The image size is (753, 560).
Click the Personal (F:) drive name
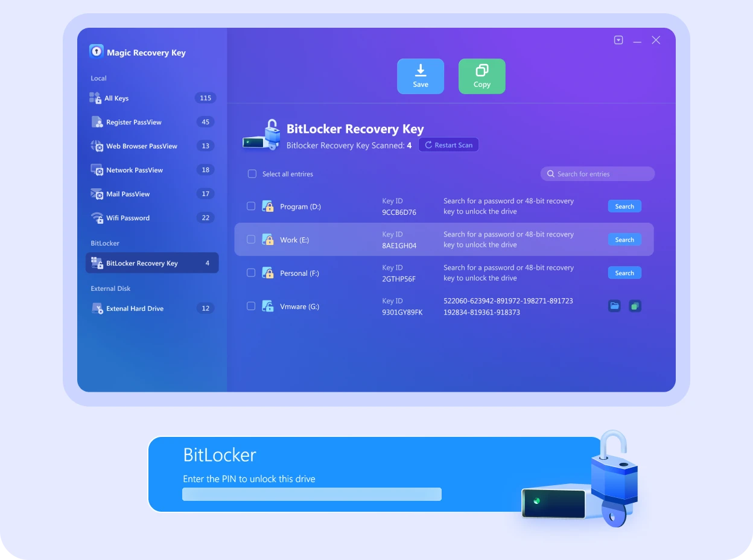point(299,273)
